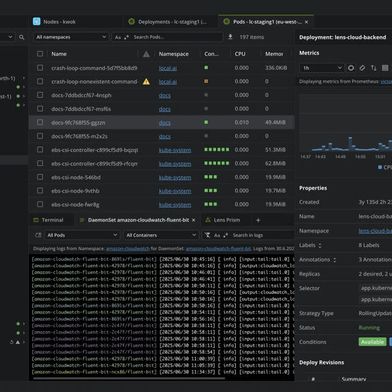Select the Pods - lc-staging1 tab
Image resolution: width=392 pixels, height=392 pixels.
266,22
